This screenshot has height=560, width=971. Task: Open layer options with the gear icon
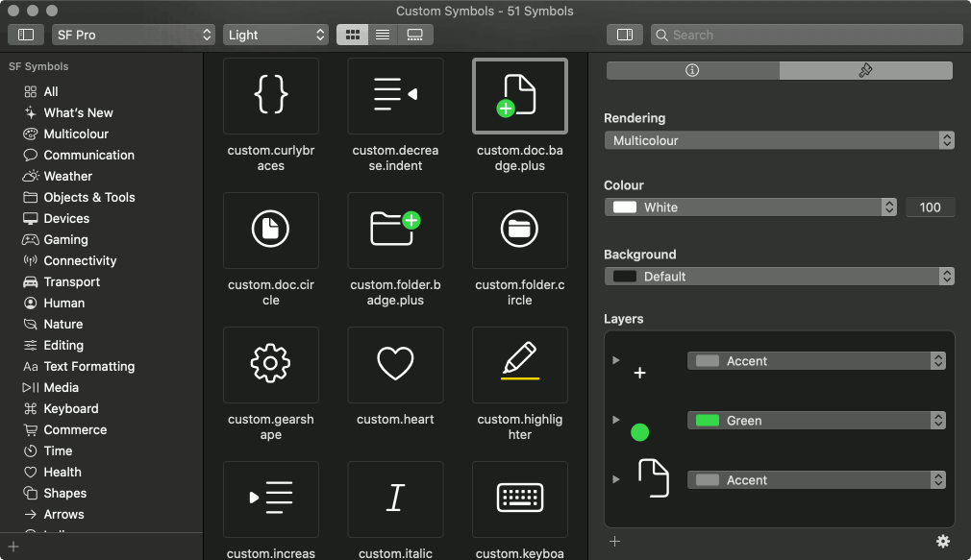[942, 541]
